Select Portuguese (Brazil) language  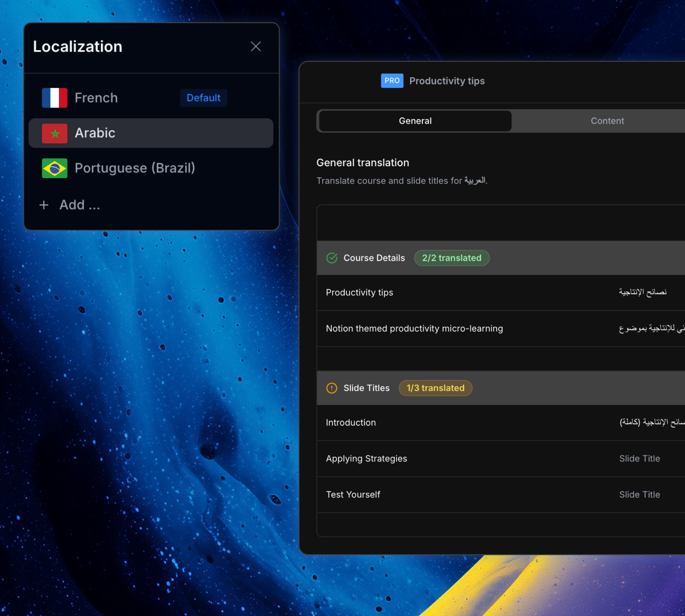[135, 168]
